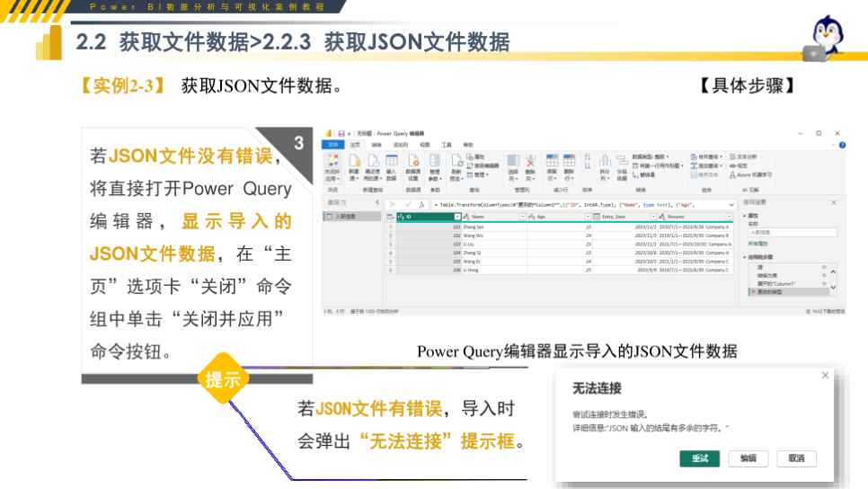Open Advanced Editor (高级编辑器) in ribbon
Viewport: 868px width, 489px height.
pyautogui.click(x=483, y=165)
